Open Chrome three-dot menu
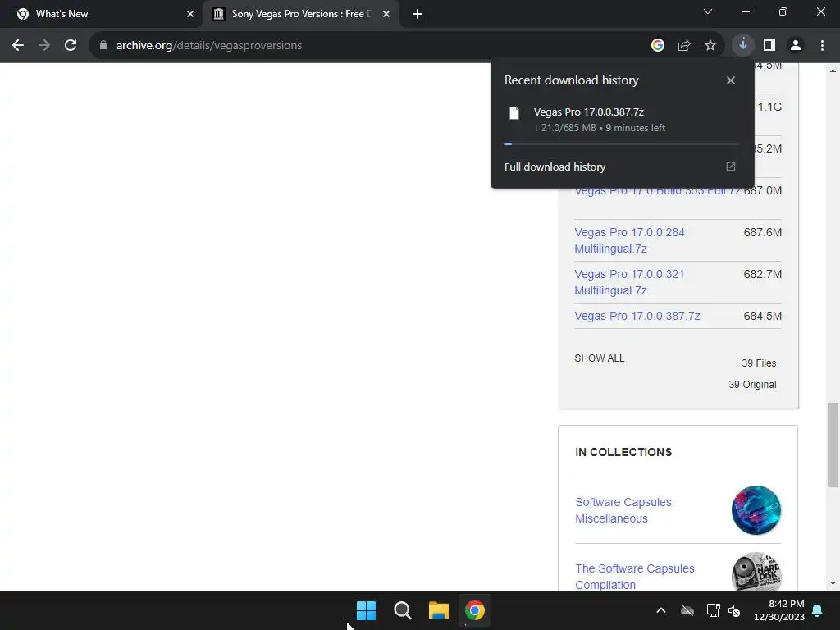The height and width of the screenshot is (630, 840). pyautogui.click(x=822, y=46)
